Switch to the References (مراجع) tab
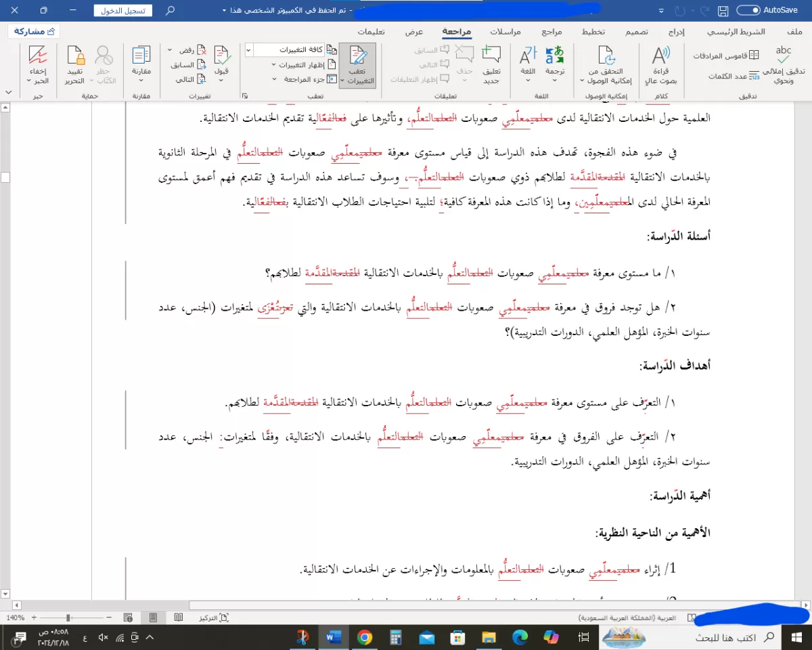 551,32
